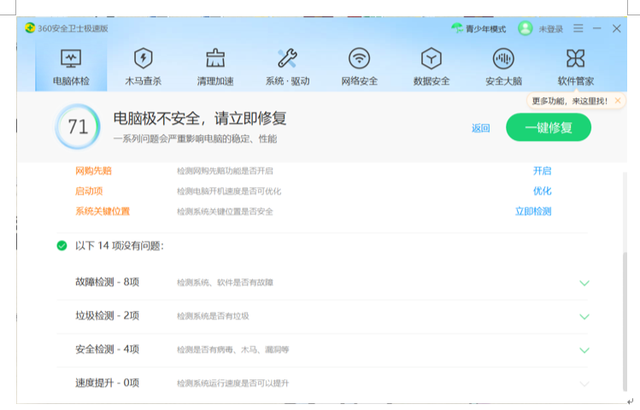This screenshot has height=410, width=640.
Task: Open the 安全大脑 icon
Action: point(503,58)
